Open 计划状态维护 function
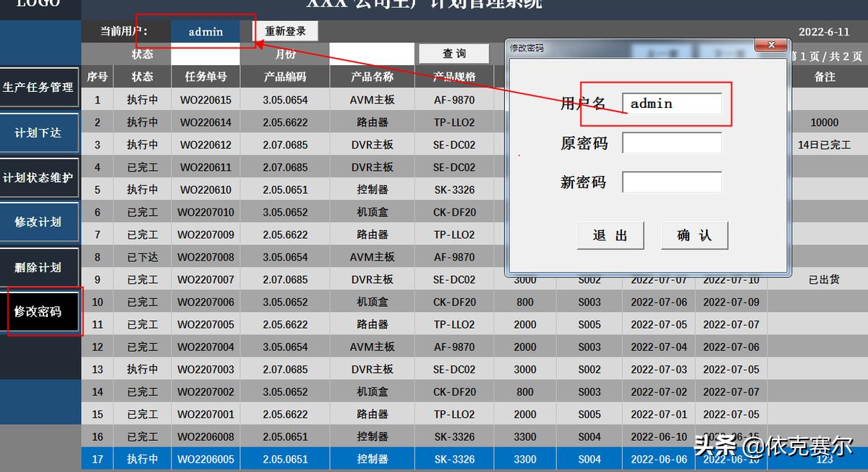The height and width of the screenshot is (472, 868). 39,177
